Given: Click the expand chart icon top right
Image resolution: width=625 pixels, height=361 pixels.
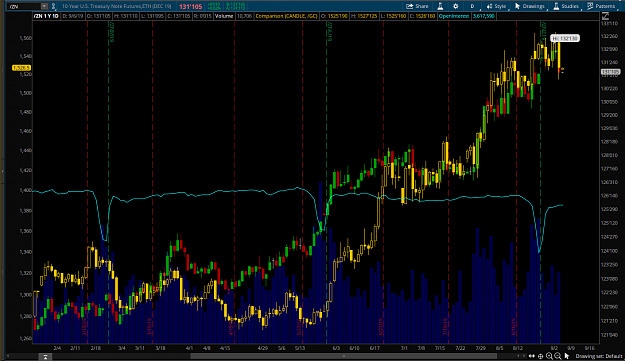Looking at the screenshot, I should 605,16.
